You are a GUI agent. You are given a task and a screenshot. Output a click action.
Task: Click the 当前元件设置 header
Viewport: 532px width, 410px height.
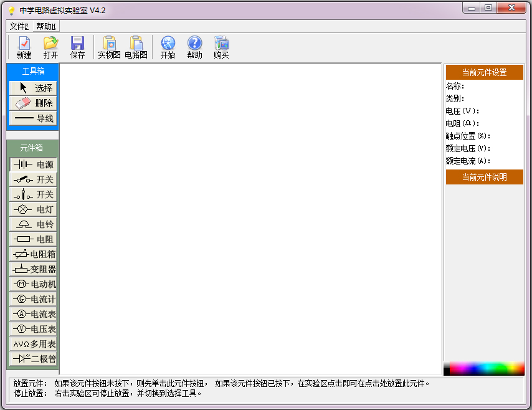click(x=485, y=72)
